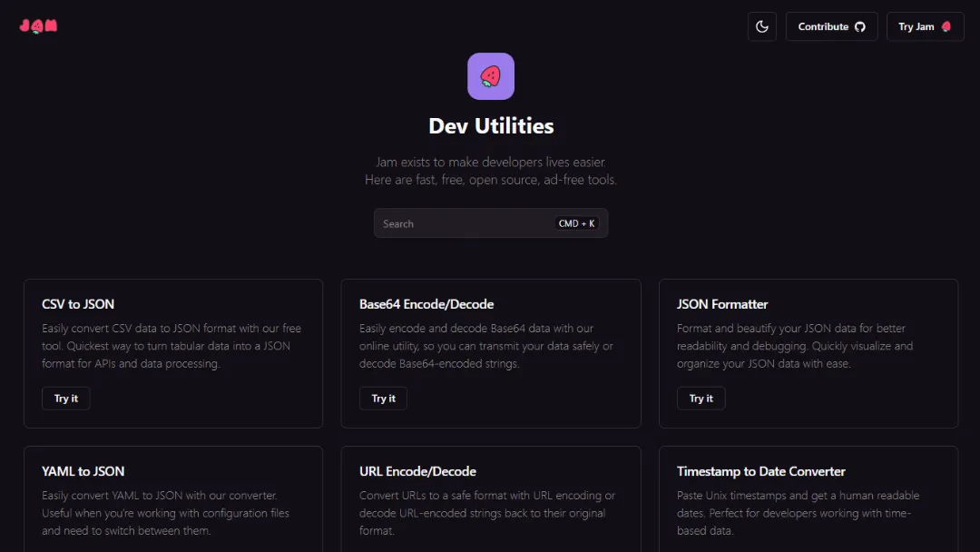
Task: Click "Here are fast, free, open source, ad-free tools."
Action: click(x=491, y=180)
